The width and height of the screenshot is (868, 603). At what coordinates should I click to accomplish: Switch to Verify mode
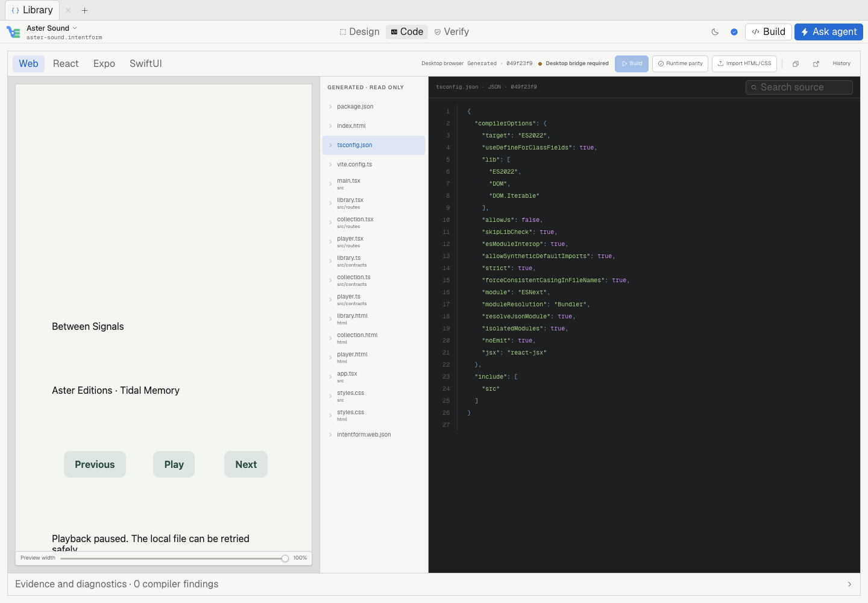click(451, 32)
